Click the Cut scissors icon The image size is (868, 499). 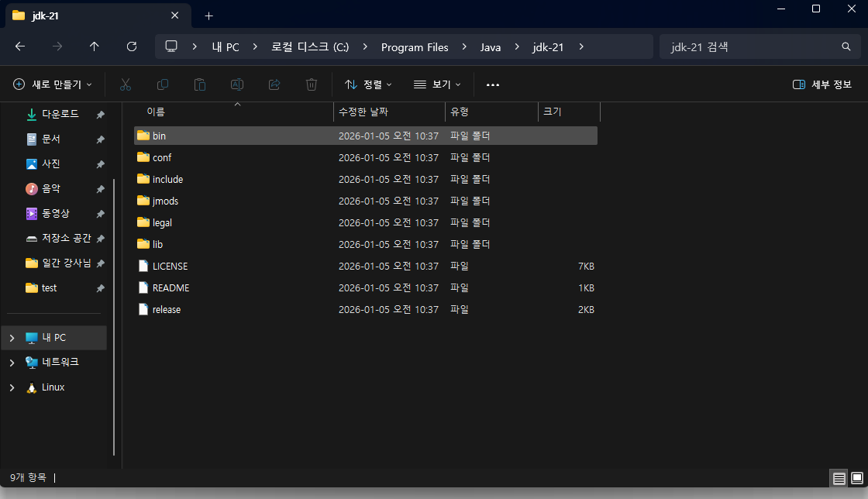coord(126,84)
